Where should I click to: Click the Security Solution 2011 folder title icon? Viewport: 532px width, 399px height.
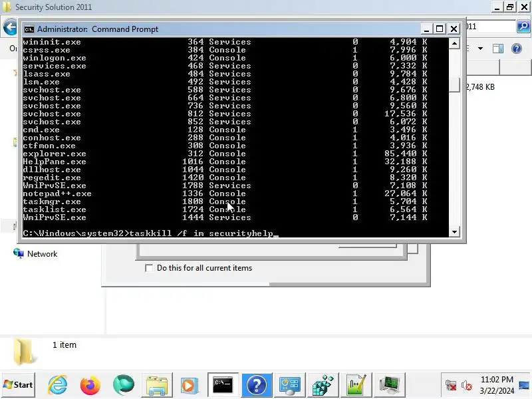7,7
